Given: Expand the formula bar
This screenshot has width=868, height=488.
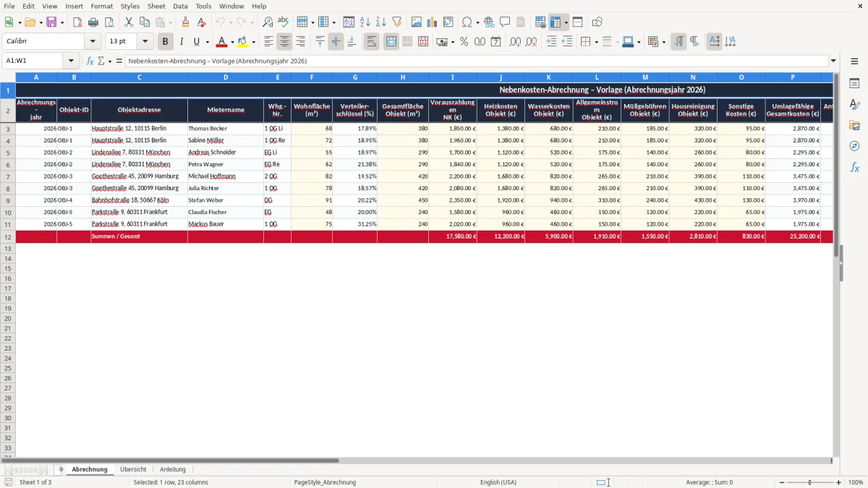Looking at the screenshot, I should [x=833, y=61].
